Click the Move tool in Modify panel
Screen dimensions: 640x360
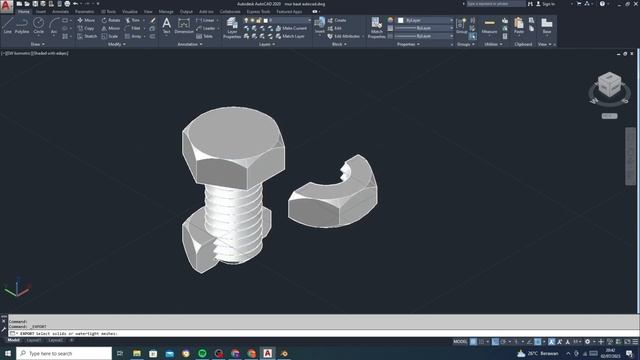pos(86,20)
